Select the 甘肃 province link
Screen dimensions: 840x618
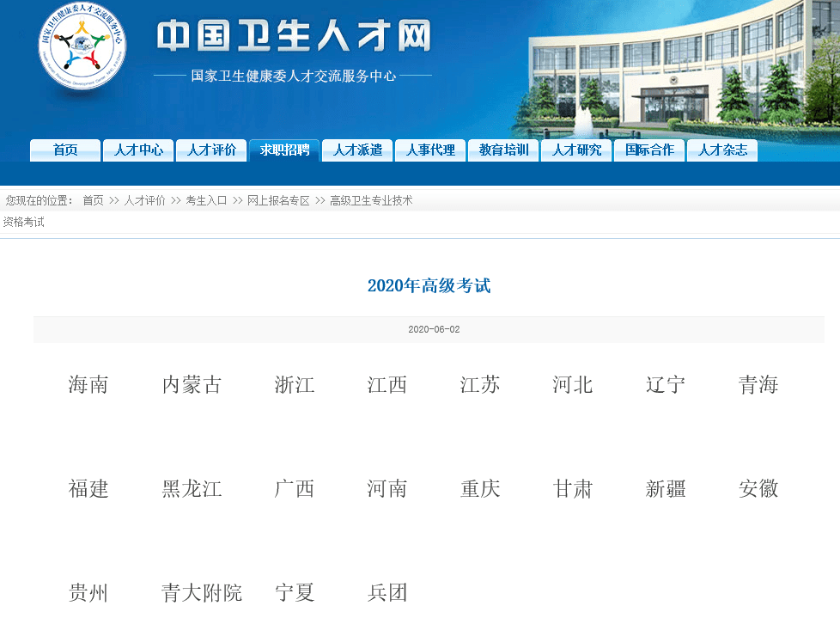click(573, 489)
